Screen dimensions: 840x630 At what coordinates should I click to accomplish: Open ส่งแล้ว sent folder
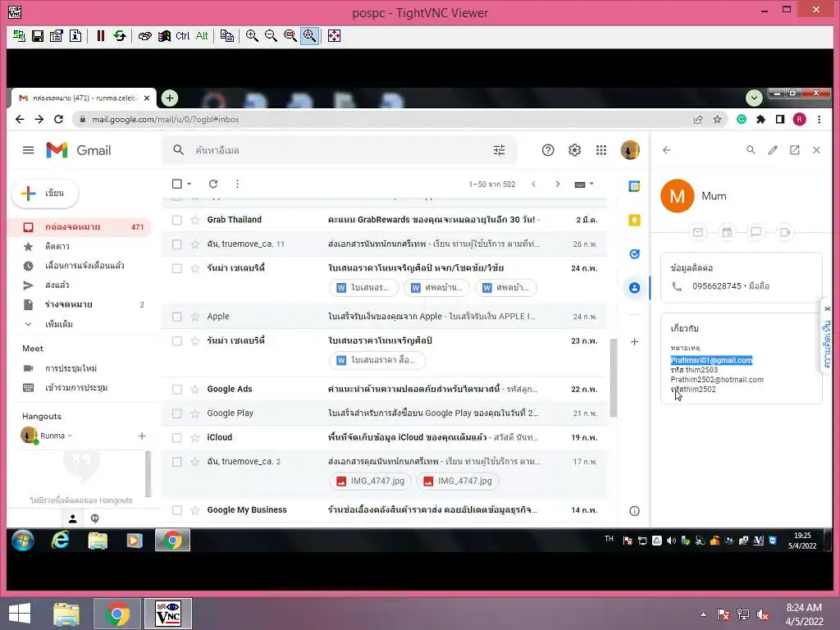(x=80, y=285)
